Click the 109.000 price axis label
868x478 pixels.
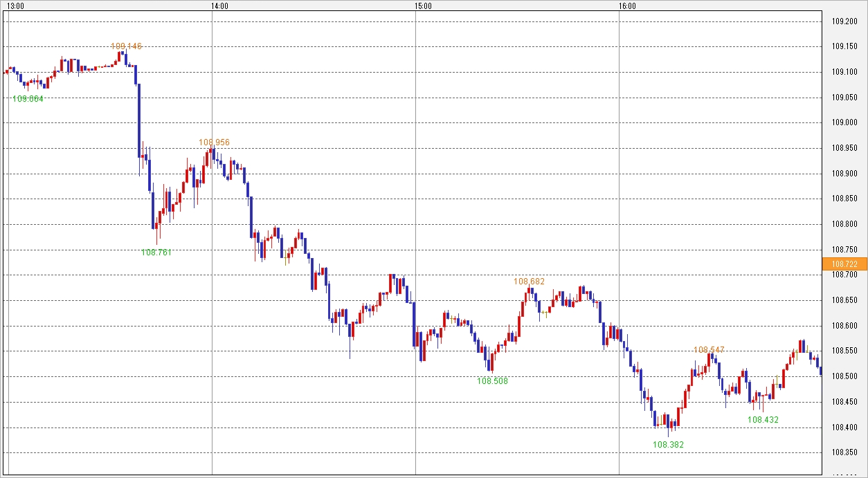tap(844, 123)
